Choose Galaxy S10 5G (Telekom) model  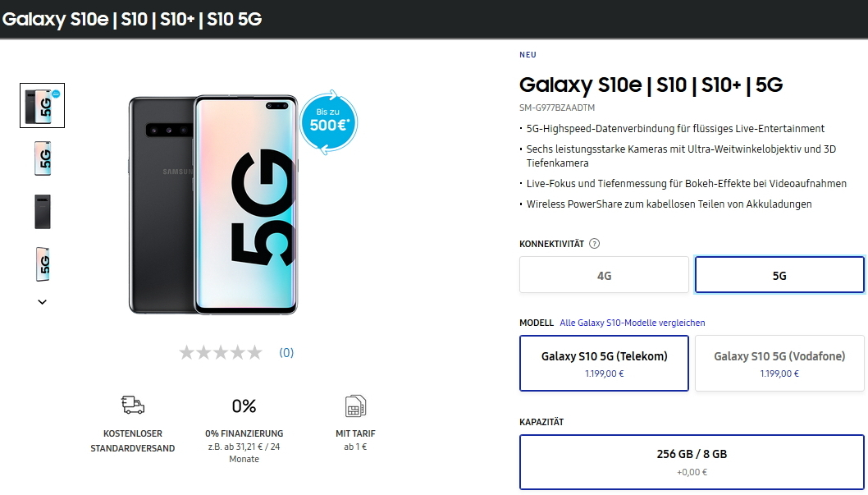click(604, 363)
